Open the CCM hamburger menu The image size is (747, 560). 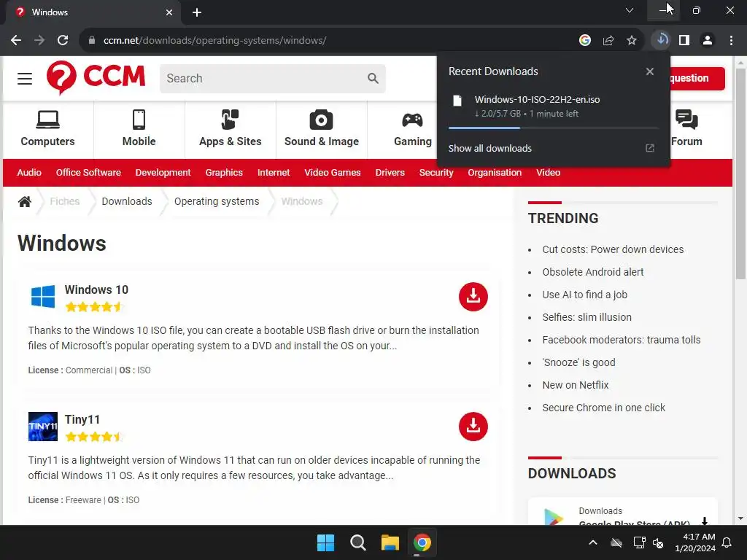25,79
